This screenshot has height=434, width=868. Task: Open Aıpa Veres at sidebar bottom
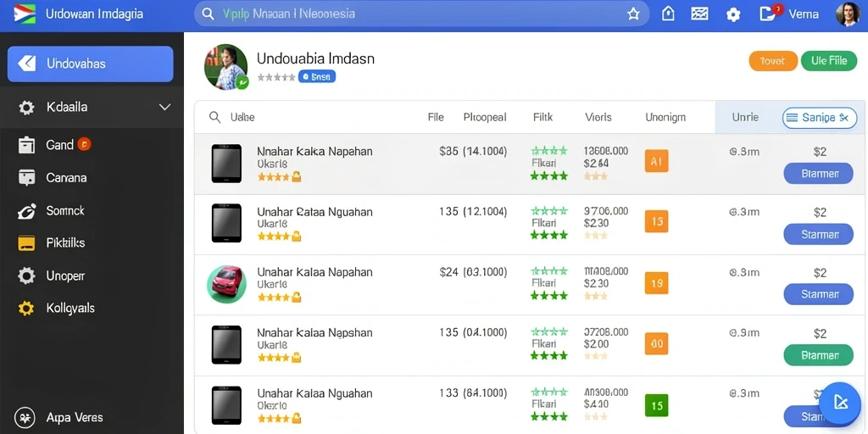[x=75, y=417]
